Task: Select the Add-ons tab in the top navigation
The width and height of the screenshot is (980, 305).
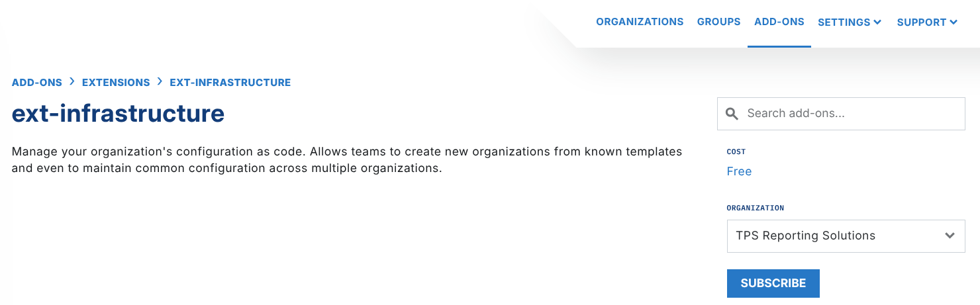Action: click(x=779, y=22)
